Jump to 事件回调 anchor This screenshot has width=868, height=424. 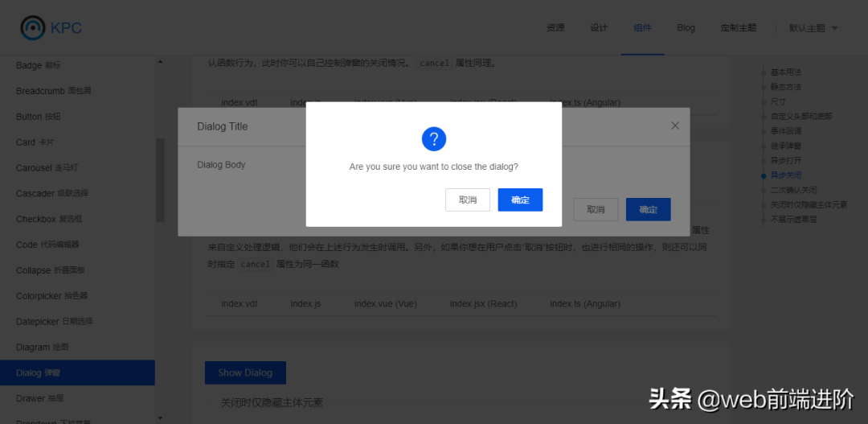[785, 131]
